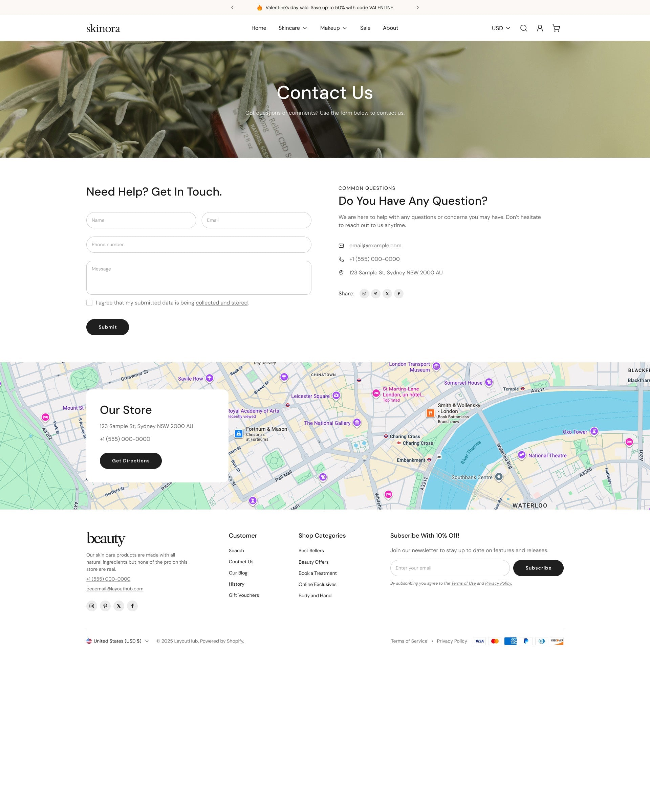
Task: Click the beauty footer logo
Action: (x=106, y=539)
